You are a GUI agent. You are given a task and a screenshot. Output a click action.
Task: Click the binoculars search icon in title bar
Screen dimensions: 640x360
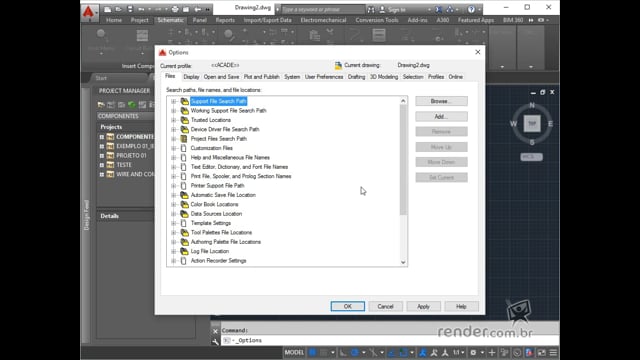[x=371, y=9]
